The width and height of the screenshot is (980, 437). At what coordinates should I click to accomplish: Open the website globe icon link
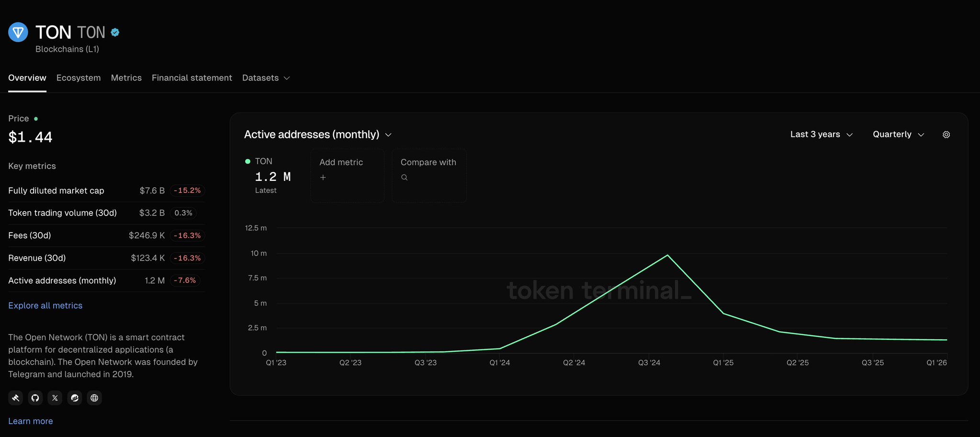pyautogui.click(x=94, y=398)
